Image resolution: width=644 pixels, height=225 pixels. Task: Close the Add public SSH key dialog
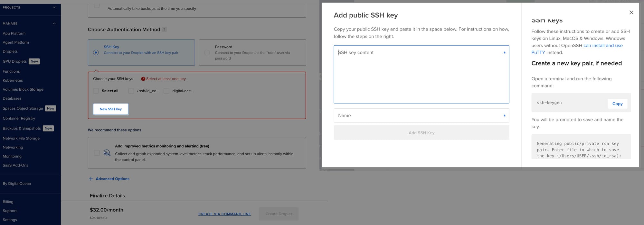[631, 13]
